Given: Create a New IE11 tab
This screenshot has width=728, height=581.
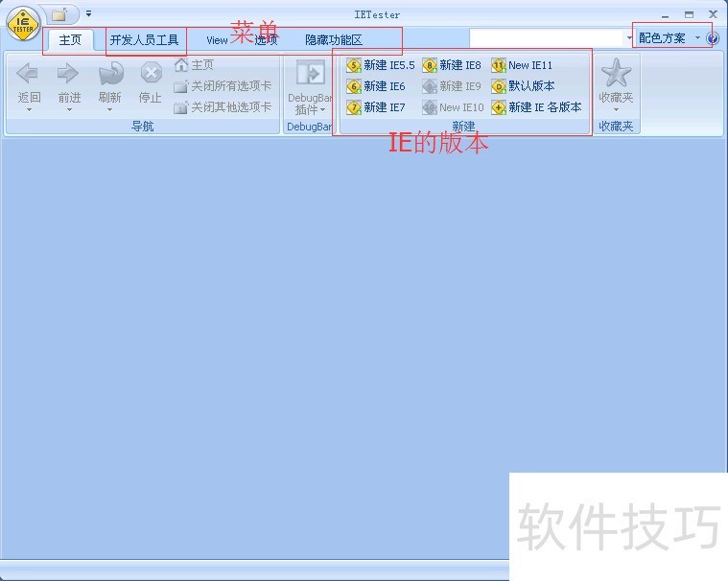Looking at the screenshot, I should pyautogui.click(x=522, y=65).
